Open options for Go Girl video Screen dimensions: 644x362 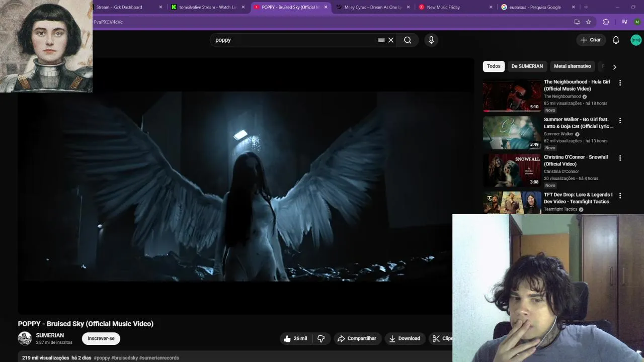tap(620, 121)
